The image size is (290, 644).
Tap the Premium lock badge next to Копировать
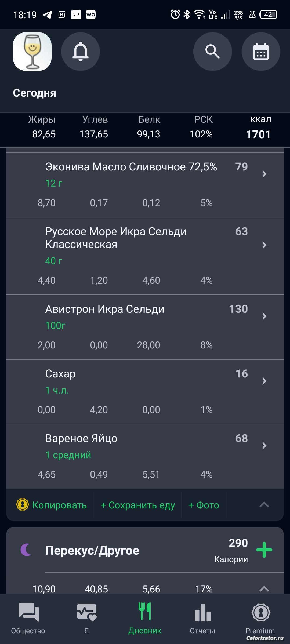(23, 505)
